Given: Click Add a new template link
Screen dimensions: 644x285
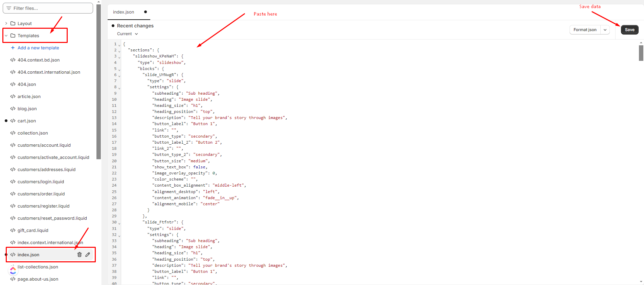Looking at the screenshot, I should click(38, 48).
